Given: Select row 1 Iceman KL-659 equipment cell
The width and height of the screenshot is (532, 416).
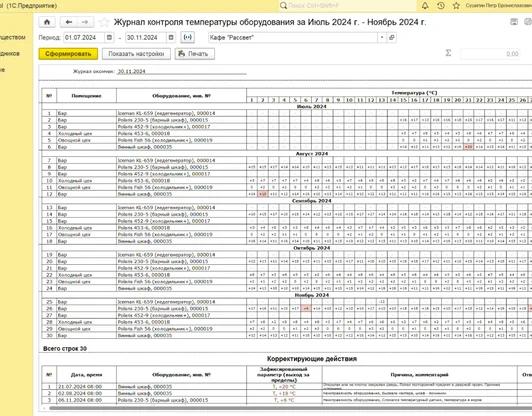Looking at the screenshot, I should tap(182, 113).
